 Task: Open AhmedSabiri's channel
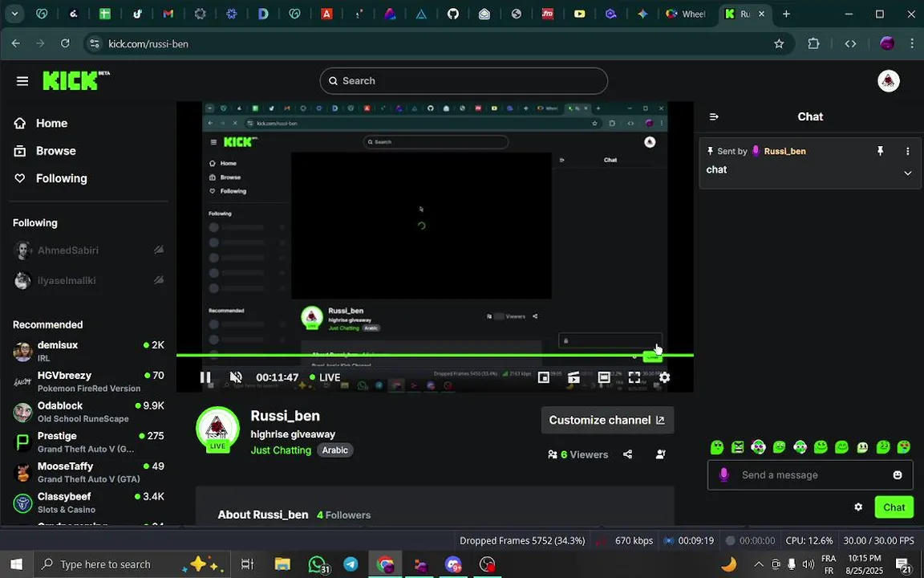(x=88, y=250)
